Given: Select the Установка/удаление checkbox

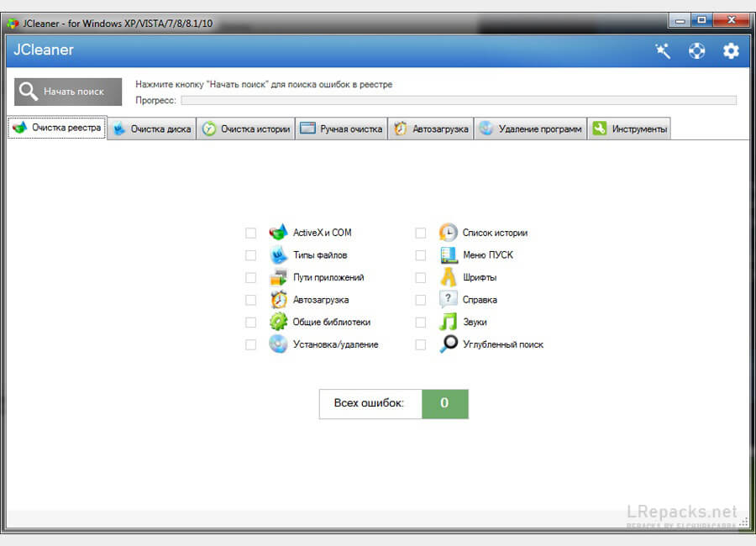Looking at the screenshot, I should pos(250,344).
